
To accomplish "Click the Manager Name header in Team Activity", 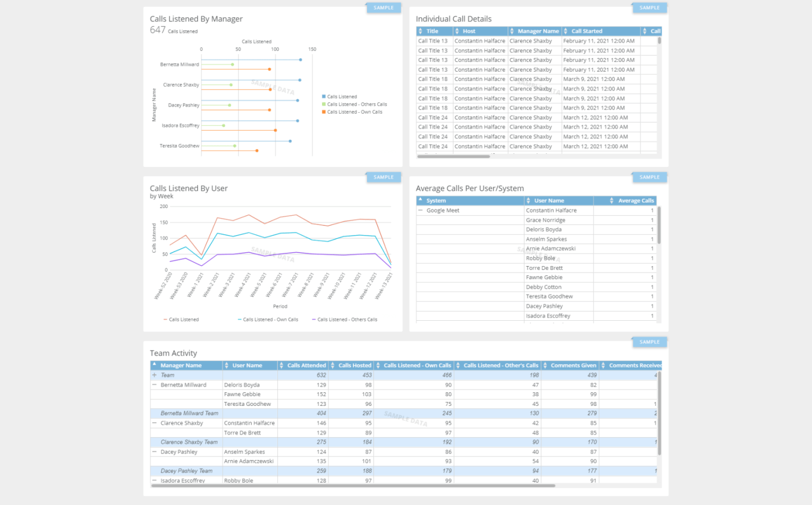I will point(181,366).
